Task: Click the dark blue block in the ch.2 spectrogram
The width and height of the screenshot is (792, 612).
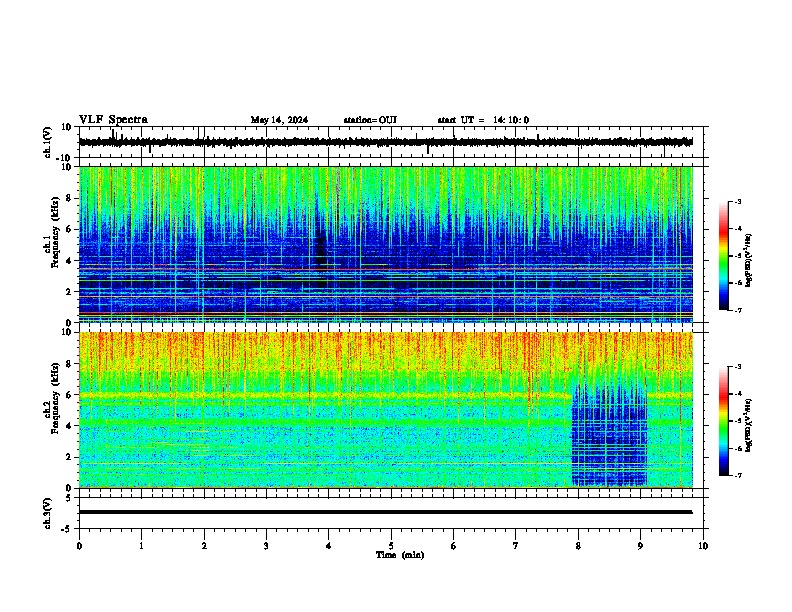Action: tap(610, 437)
